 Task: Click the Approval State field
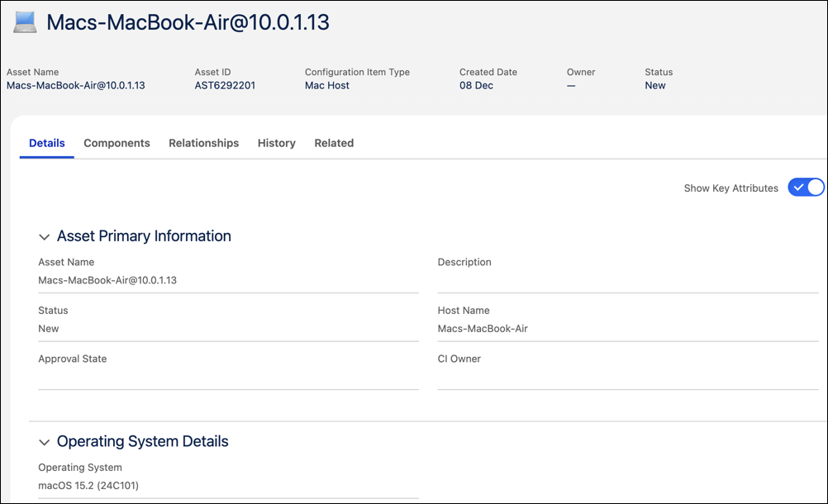228,377
